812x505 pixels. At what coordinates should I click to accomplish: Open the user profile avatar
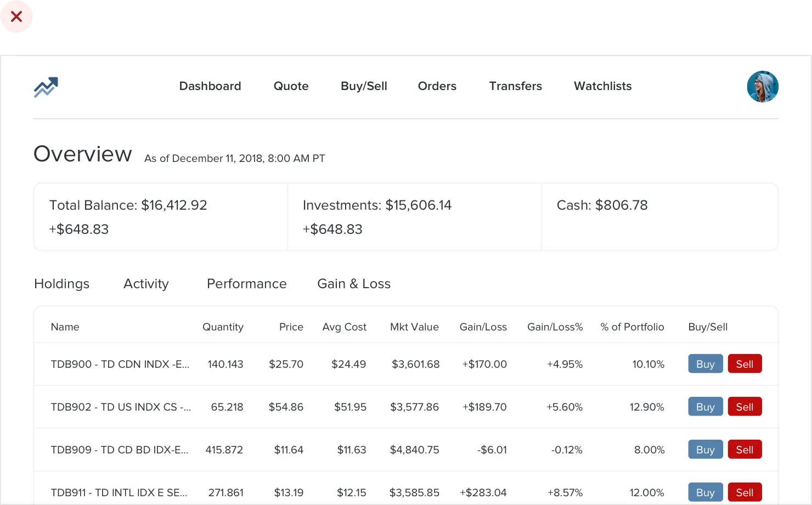(x=762, y=87)
